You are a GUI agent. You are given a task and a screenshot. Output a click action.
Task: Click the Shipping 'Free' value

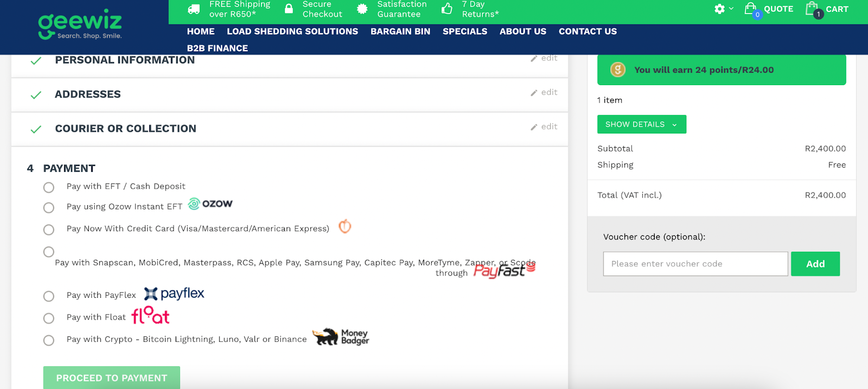[x=837, y=165]
